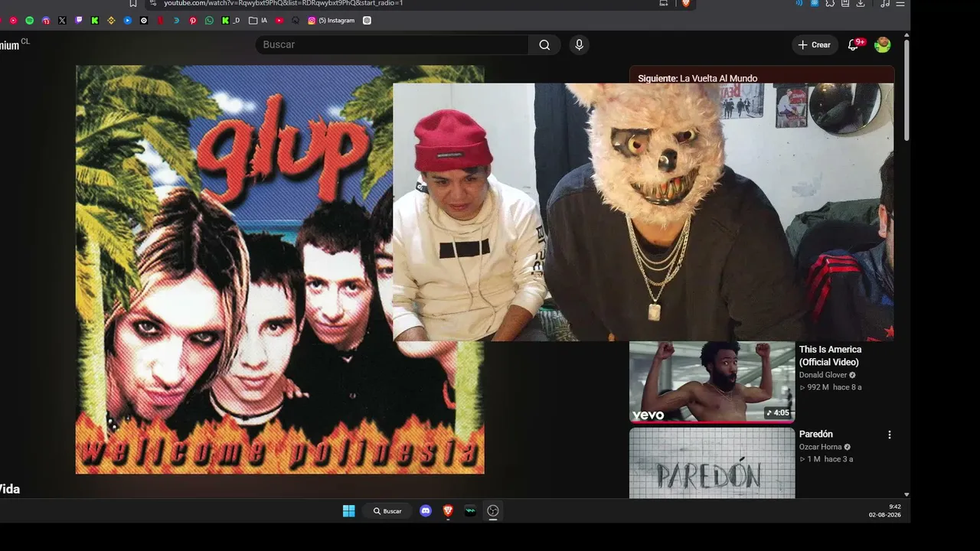
Task: Open the YouTube account avatar menu
Action: [883, 44]
